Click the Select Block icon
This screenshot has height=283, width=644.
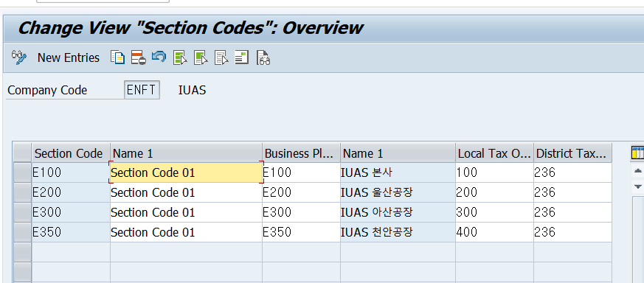click(x=201, y=57)
